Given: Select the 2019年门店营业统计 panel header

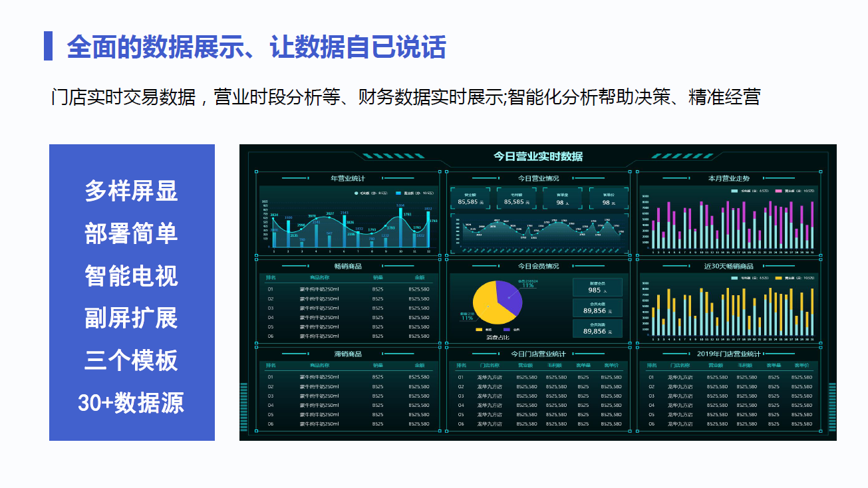Looking at the screenshot, I should coord(728,354).
